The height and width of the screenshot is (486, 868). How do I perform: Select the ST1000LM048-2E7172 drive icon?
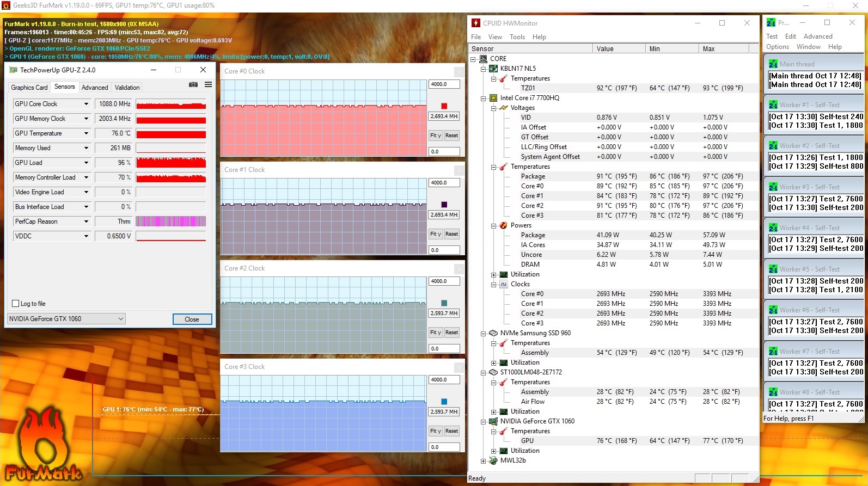493,372
